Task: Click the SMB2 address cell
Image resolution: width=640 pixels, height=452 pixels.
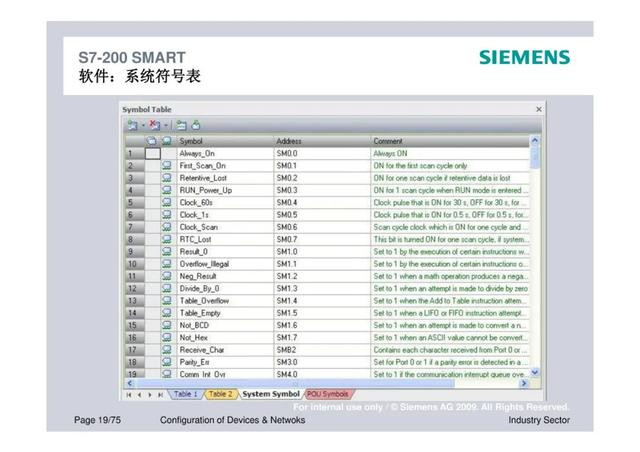Action: click(322, 350)
